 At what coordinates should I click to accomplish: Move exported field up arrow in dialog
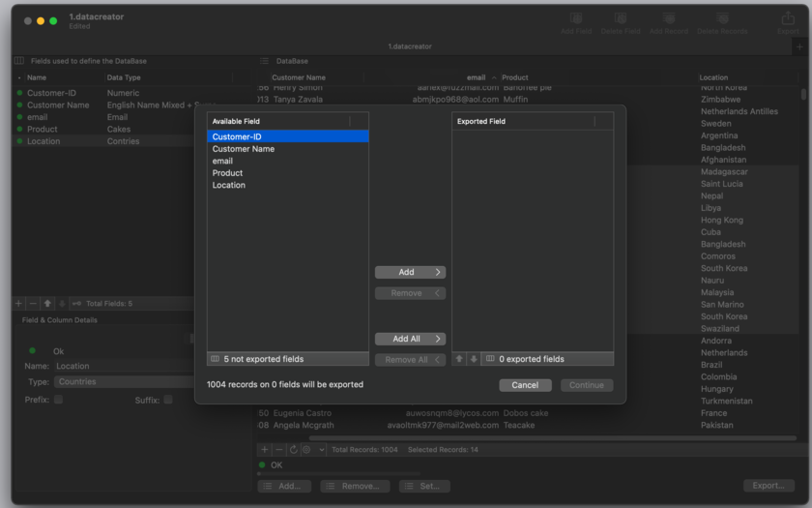pos(459,359)
